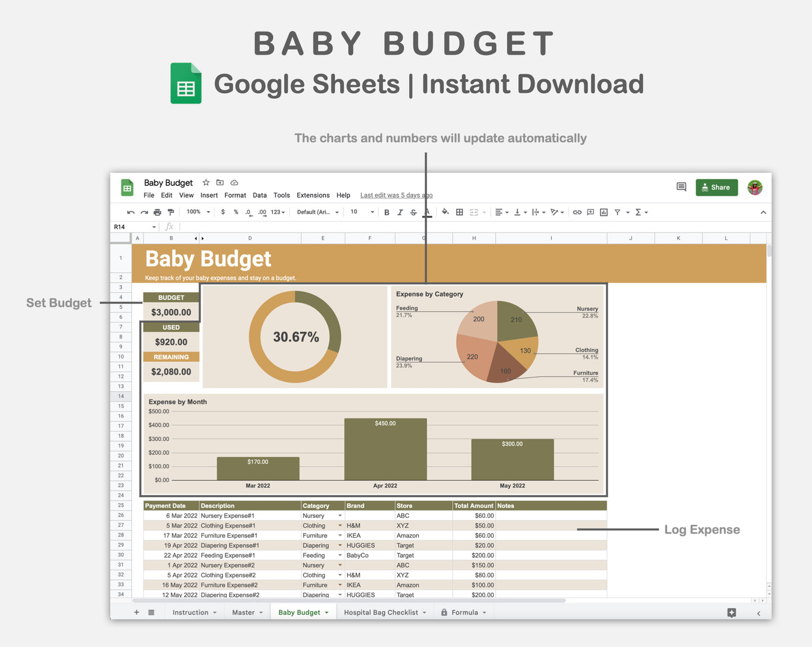
Task: Toggle bold formatting
Action: [387, 212]
